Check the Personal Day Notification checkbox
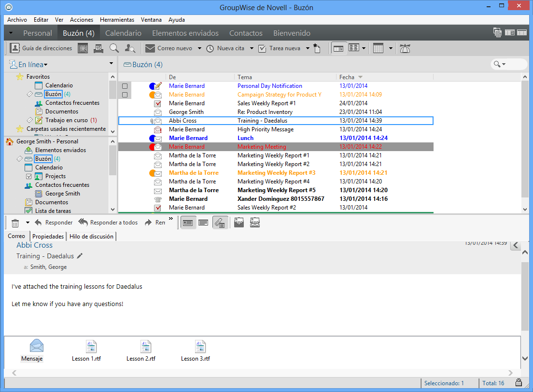Screen dimensions: 533x392 (125, 86)
